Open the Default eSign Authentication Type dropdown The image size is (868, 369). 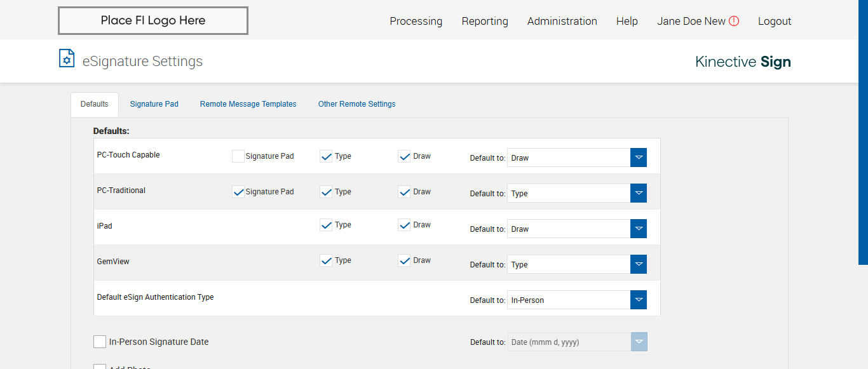[639, 300]
